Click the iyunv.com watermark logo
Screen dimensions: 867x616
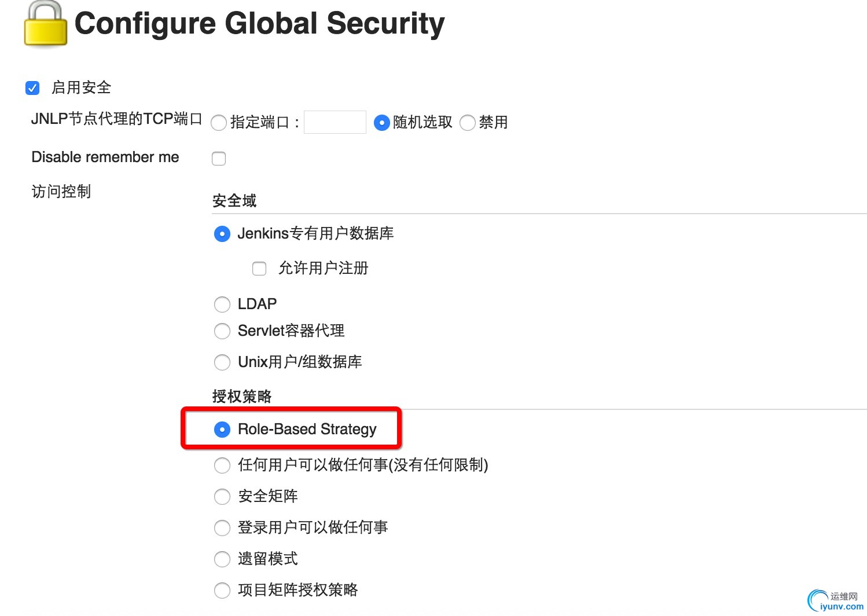(836, 601)
